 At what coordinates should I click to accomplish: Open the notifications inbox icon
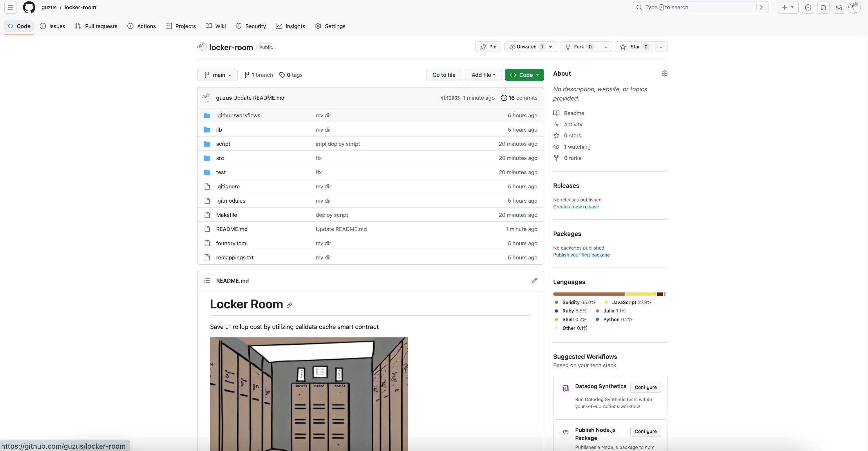click(x=839, y=8)
